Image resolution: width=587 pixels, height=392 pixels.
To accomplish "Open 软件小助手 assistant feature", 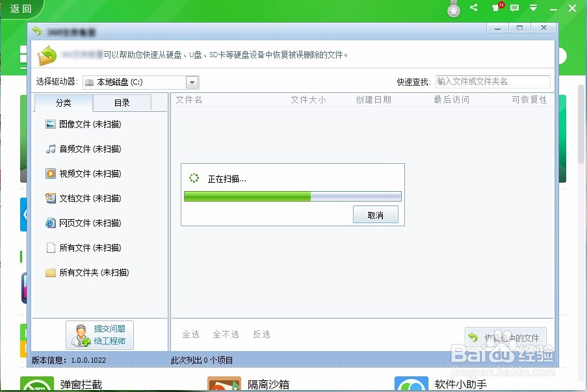I will pos(460,384).
